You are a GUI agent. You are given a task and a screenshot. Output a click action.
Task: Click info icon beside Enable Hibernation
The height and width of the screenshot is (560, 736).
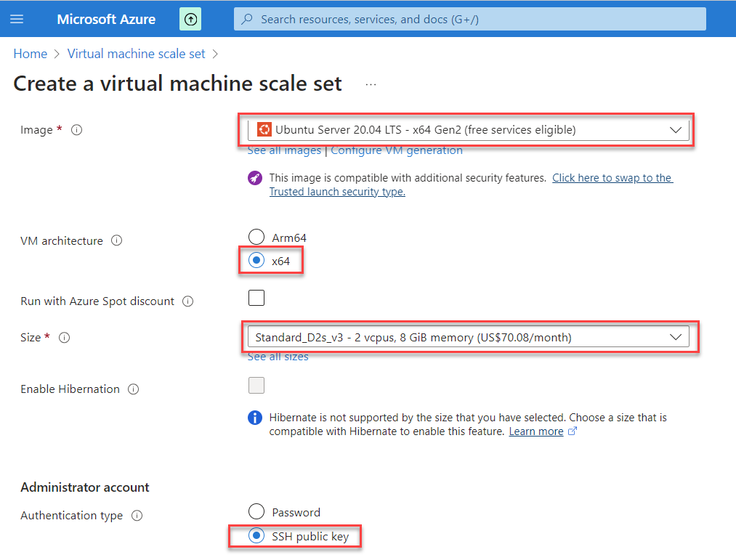[133, 389]
